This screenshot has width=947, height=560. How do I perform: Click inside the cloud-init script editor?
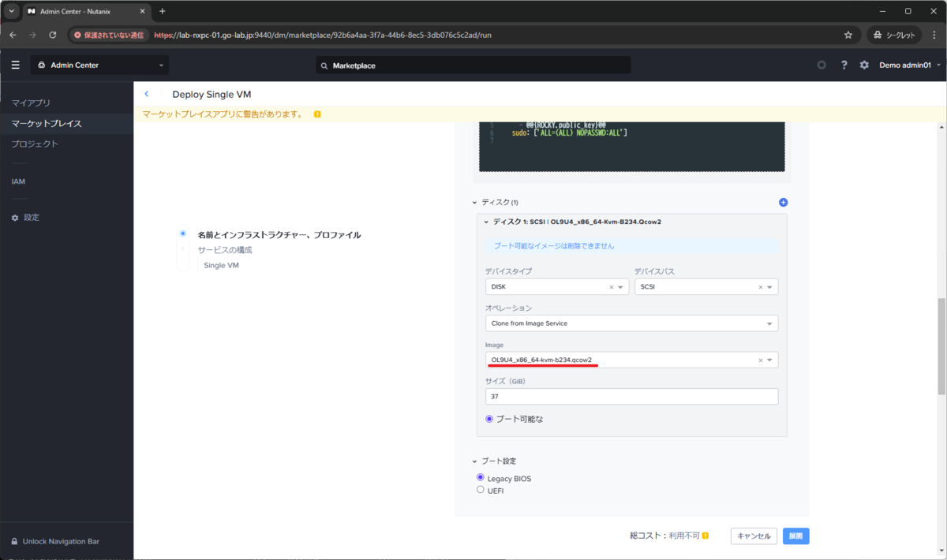click(631, 146)
